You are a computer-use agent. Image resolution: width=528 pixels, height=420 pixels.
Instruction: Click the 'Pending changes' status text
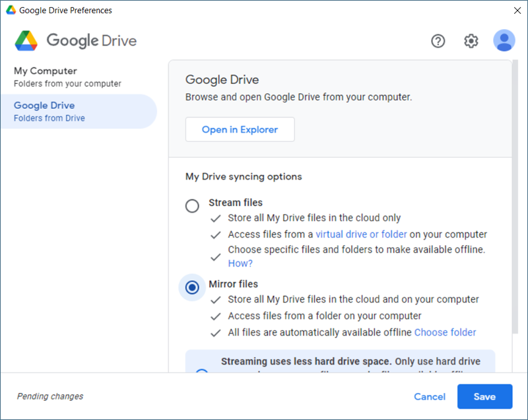pyautogui.click(x=50, y=396)
